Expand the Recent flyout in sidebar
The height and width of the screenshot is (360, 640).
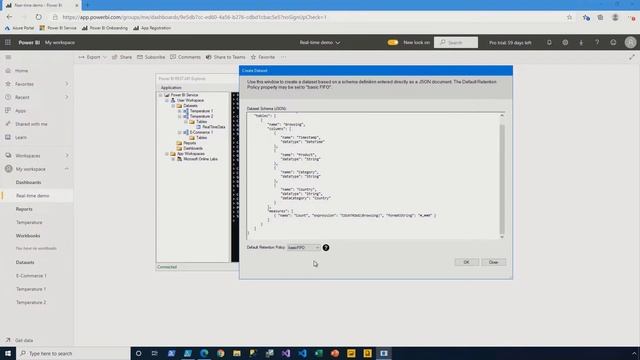pos(67,97)
